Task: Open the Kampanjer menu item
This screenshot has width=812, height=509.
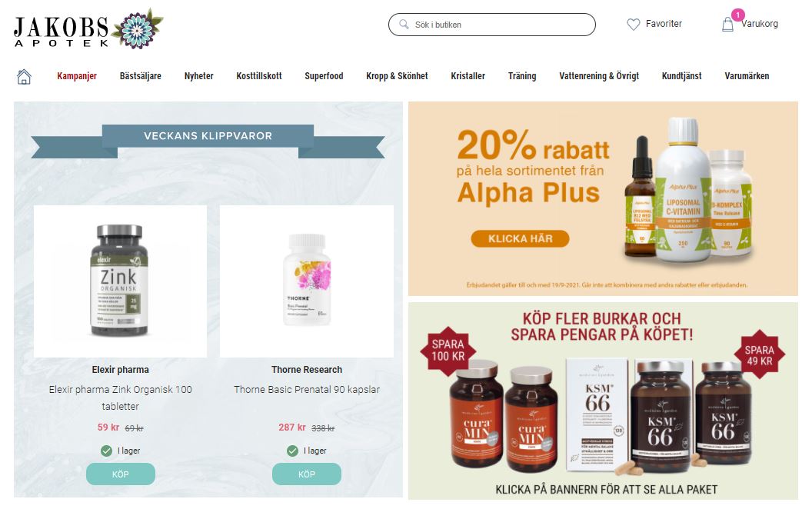Action: tap(77, 75)
